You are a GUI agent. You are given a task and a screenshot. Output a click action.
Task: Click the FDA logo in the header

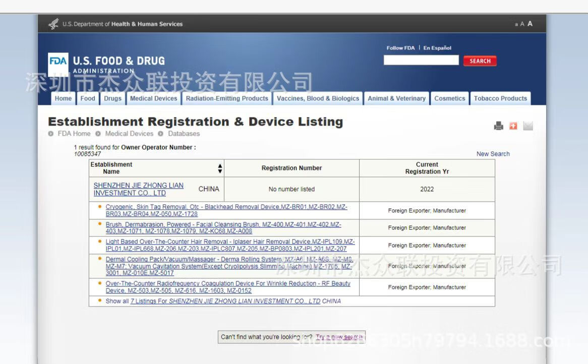[58, 61]
